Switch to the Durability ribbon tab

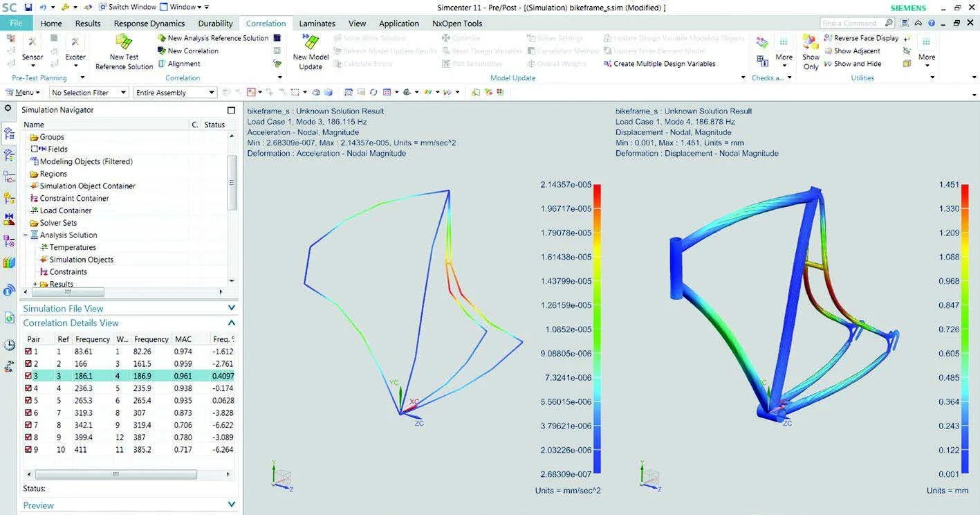pyautogui.click(x=215, y=23)
